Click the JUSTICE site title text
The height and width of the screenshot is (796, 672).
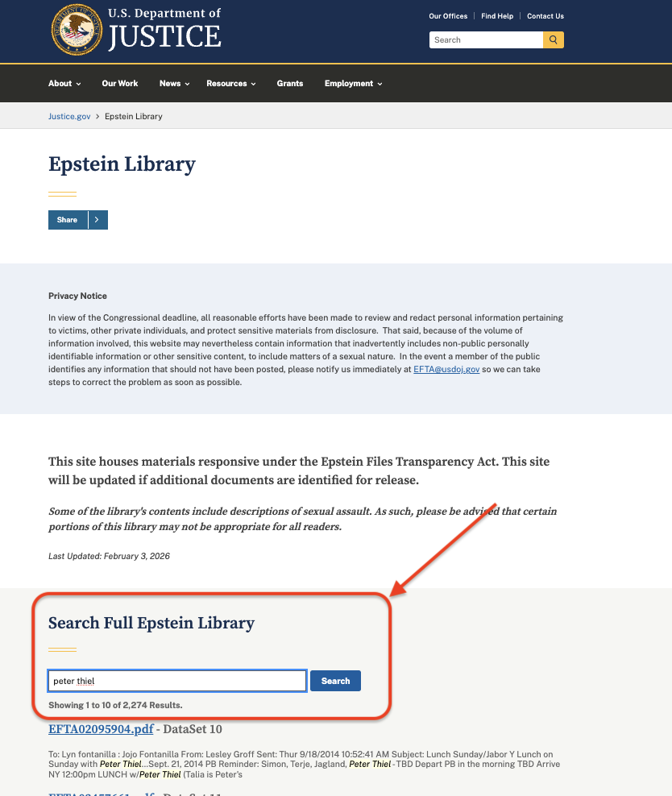tap(164, 36)
